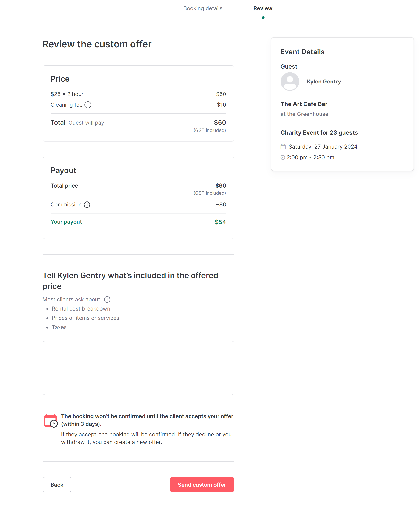Click Charity Event for 23 guests heading
Viewport: 420px width, 506px height.
pos(319,132)
